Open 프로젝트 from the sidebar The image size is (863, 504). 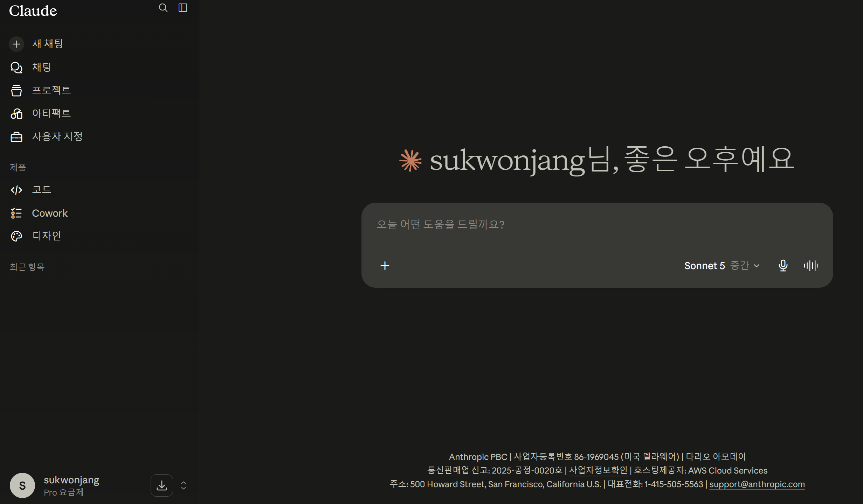[x=51, y=90]
